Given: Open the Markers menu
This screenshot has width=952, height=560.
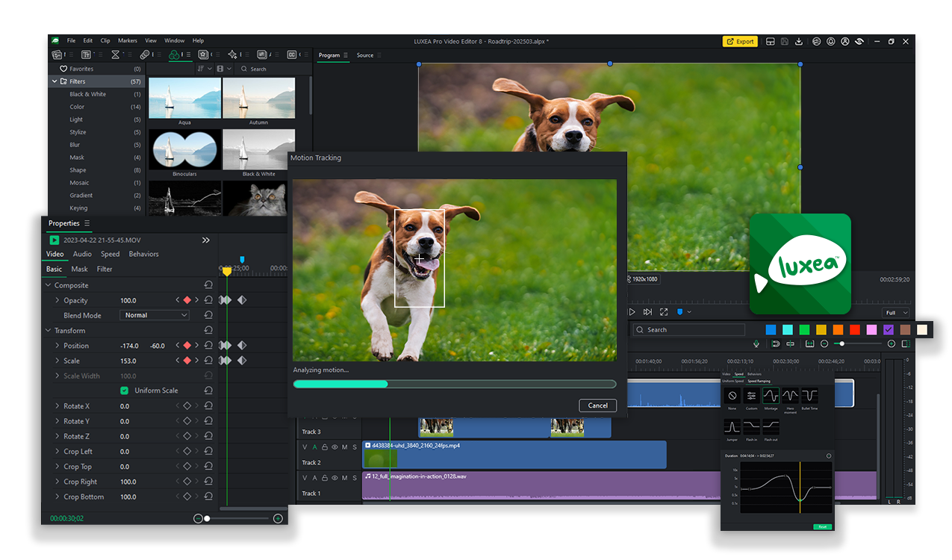Looking at the screenshot, I should click(128, 41).
